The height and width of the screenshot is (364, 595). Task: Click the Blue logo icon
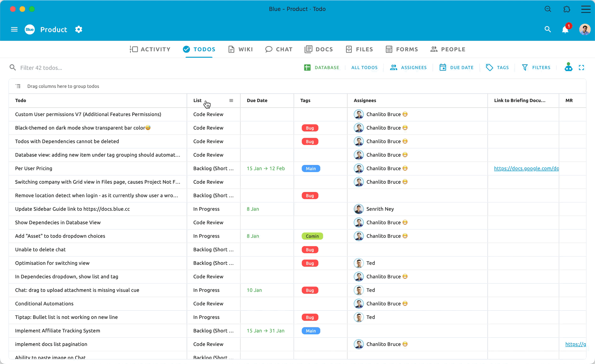30,29
